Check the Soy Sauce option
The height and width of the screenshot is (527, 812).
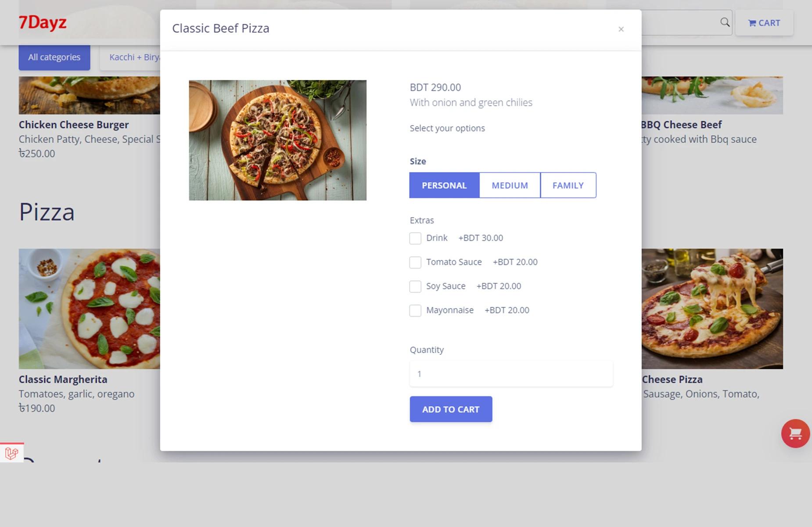point(415,287)
